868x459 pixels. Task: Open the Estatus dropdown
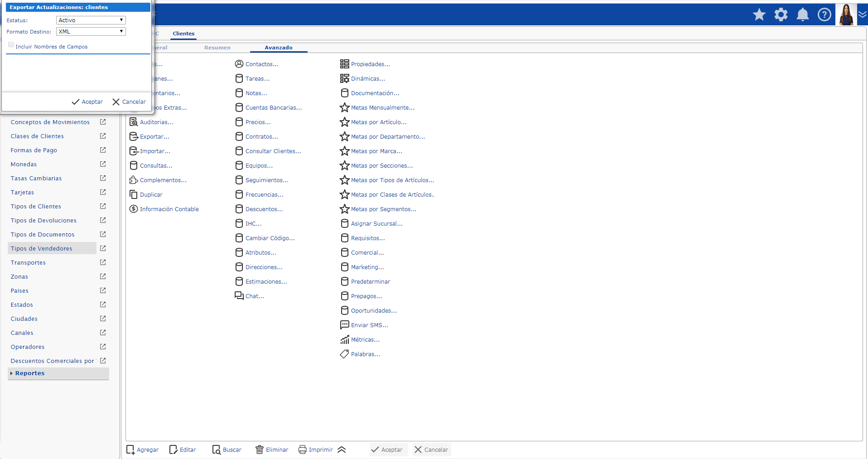point(91,20)
